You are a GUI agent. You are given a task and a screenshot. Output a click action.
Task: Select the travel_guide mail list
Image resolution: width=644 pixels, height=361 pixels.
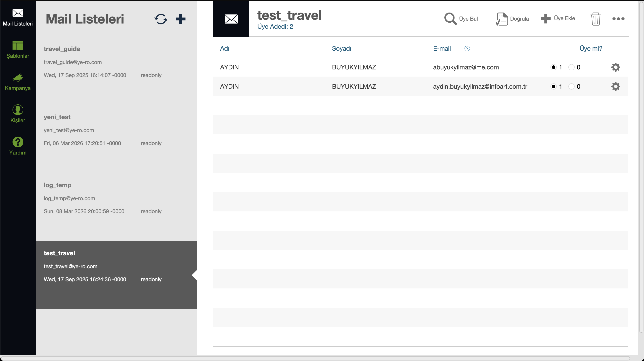pos(116,71)
